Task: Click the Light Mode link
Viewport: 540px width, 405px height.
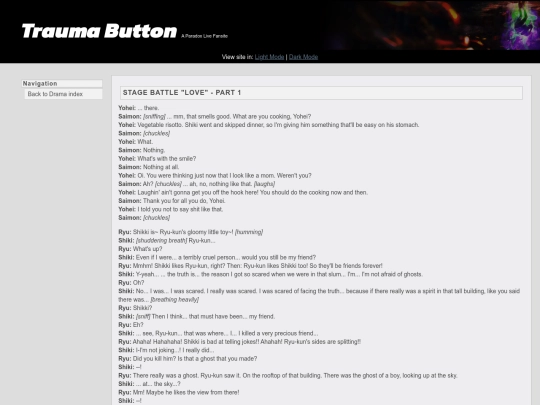Action: (269, 57)
